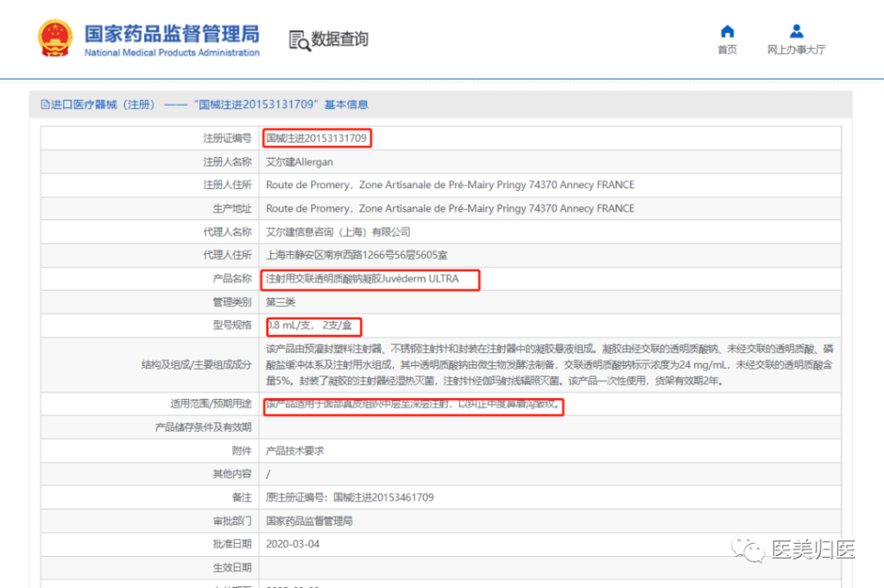Select the 第三类 management class value
The height and width of the screenshot is (588, 884).
coord(281,302)
